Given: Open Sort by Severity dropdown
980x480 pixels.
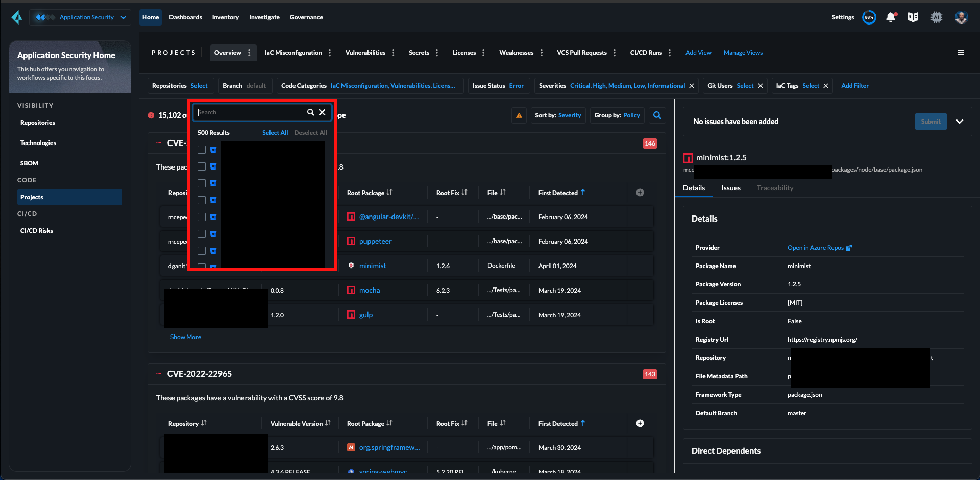Looking at the screenshot, I should click(x=558, y=115).
